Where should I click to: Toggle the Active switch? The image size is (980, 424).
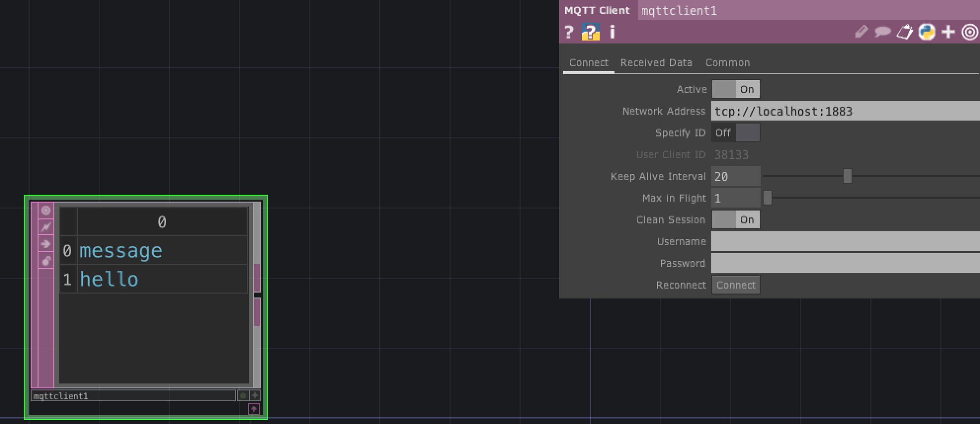[735, 89]
